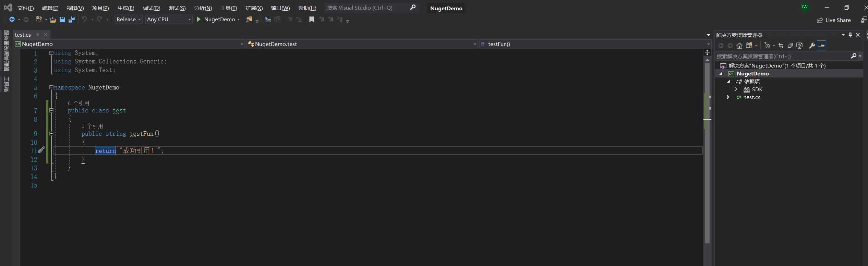
Task: Open the NugetDemo project scope dropdown
Action: [x=129, y=44]
